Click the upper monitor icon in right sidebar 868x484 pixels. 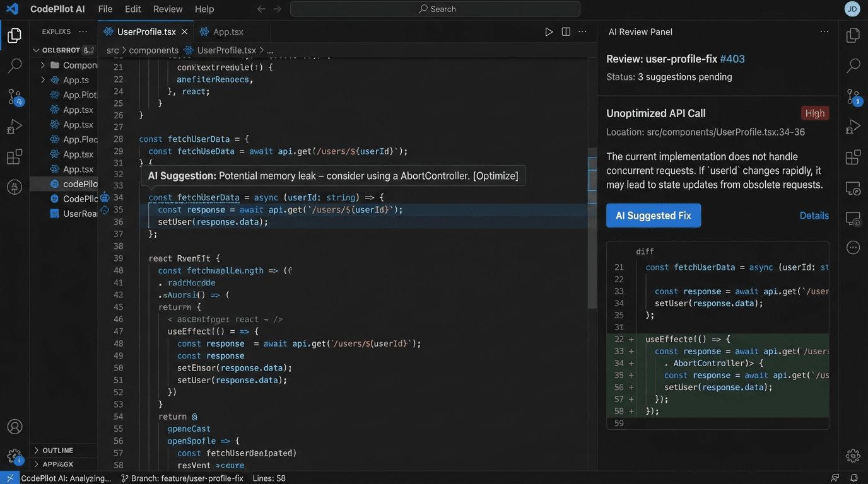tap(853, 188)
